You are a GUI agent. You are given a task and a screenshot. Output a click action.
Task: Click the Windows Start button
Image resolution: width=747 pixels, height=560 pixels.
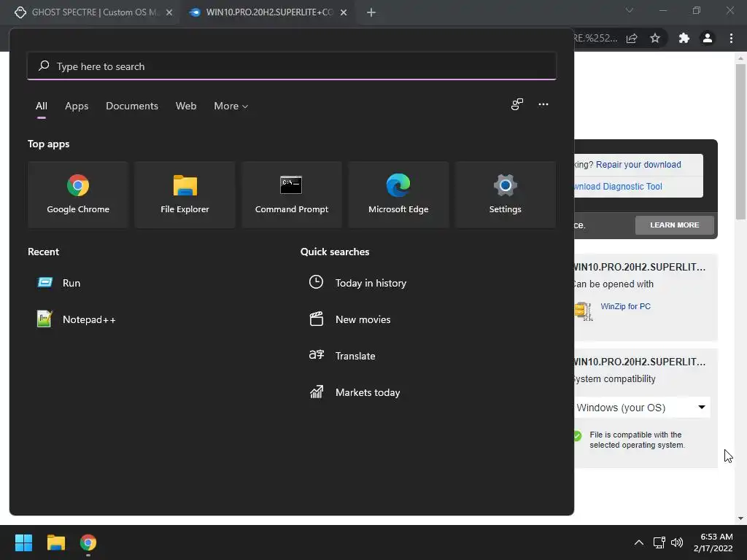(x=23, y=542)
